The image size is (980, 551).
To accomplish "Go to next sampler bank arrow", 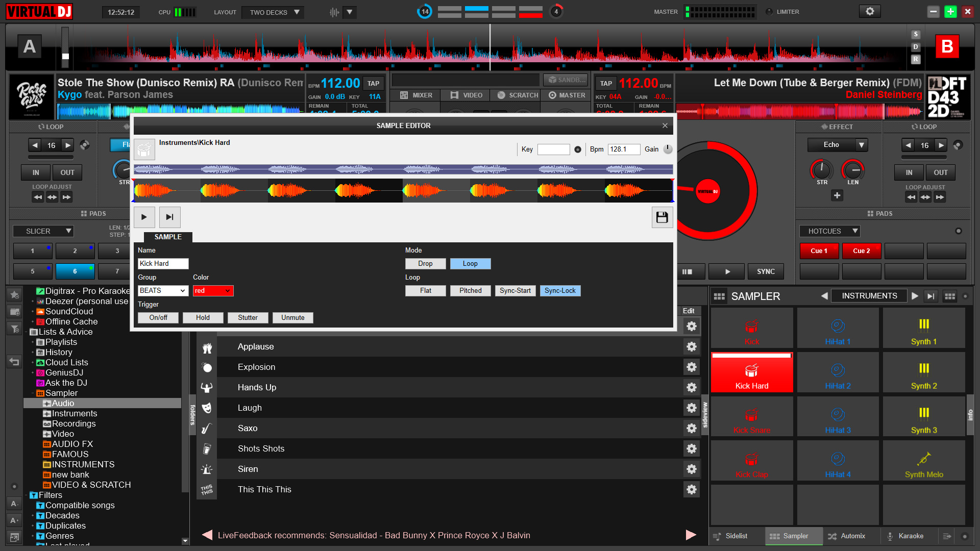I will (915, 296).
